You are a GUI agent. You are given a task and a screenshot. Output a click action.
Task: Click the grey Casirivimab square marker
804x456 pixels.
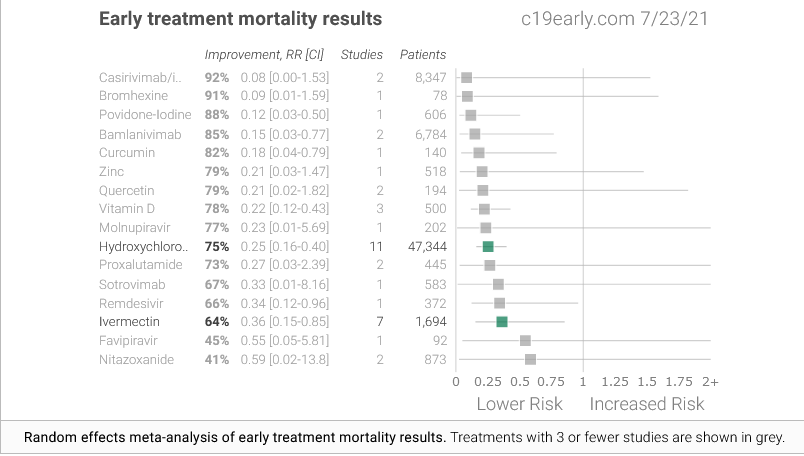click(466, 77)
